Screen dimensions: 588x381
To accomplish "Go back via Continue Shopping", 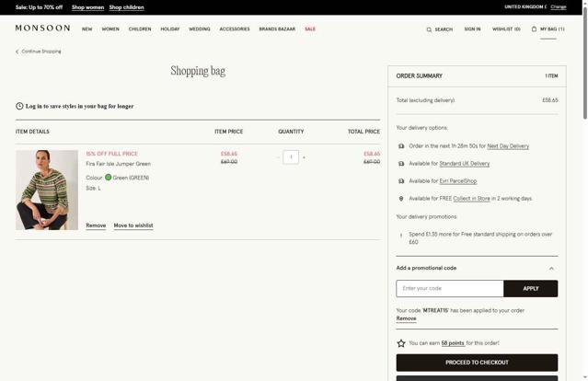I will (x=41, y=52).
